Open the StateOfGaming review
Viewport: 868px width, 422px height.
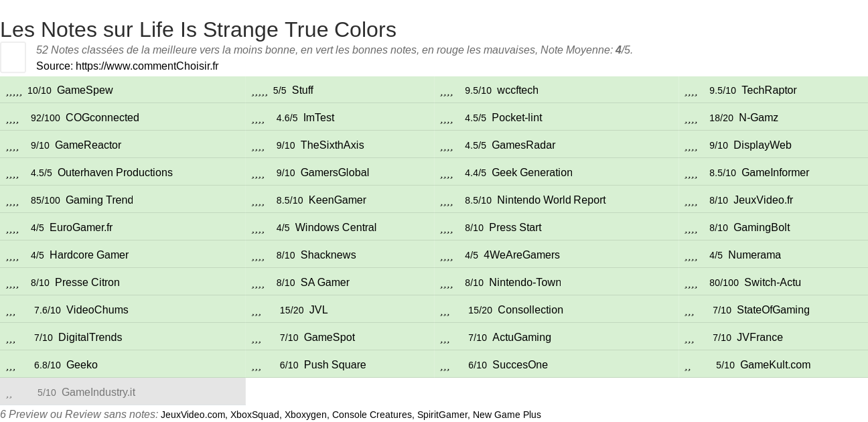click(x=773, y=310)
